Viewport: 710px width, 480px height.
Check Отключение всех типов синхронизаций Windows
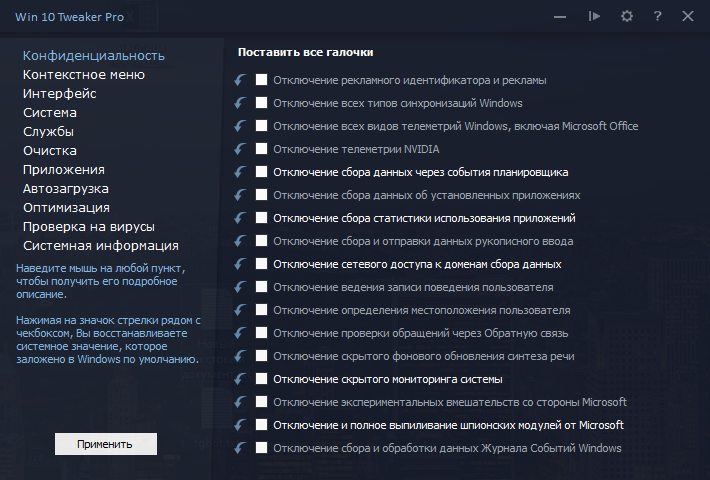(x=261, y=103)
